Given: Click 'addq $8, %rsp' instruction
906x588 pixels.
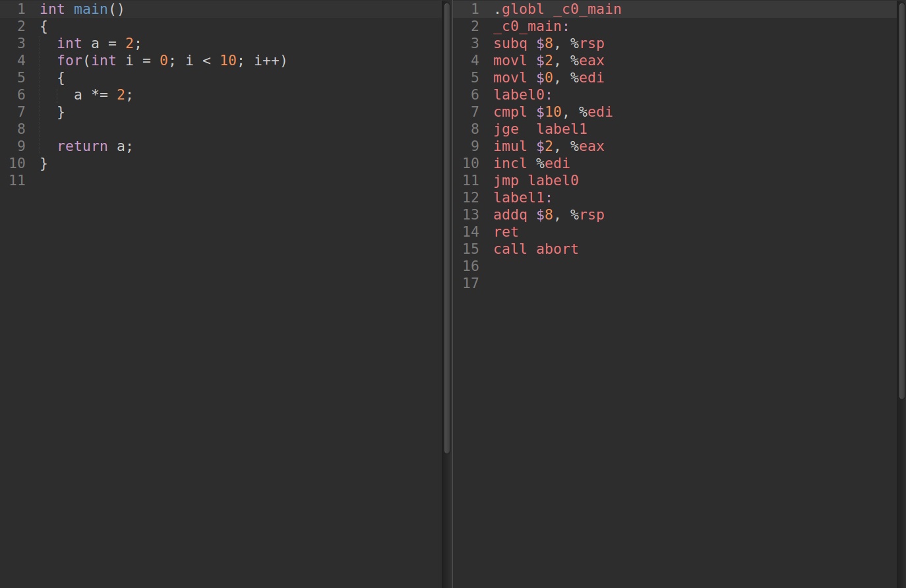Looking at the screenshot, I should tap(549, 215).
